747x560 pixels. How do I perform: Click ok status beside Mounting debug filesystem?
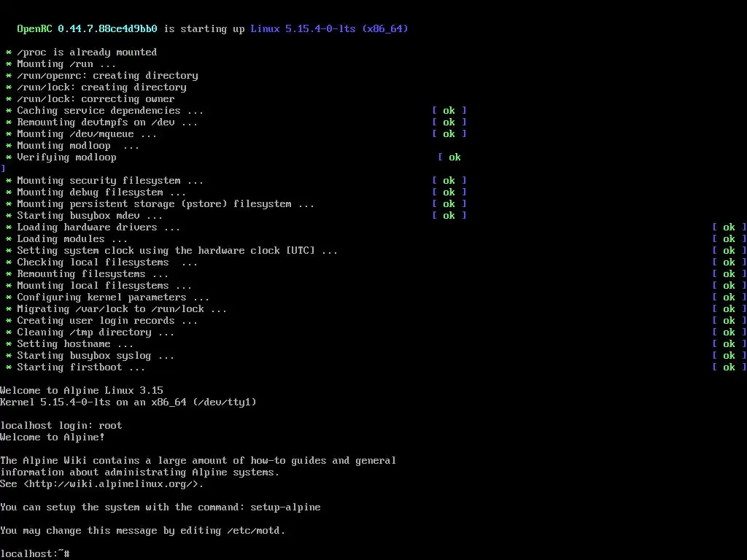[449, 192]
